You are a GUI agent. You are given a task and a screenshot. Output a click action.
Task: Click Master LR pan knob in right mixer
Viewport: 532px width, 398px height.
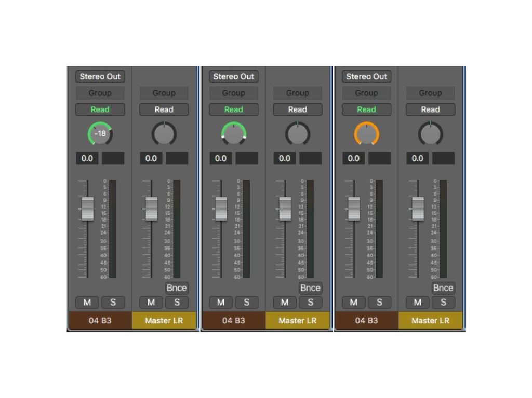(430, 133)
